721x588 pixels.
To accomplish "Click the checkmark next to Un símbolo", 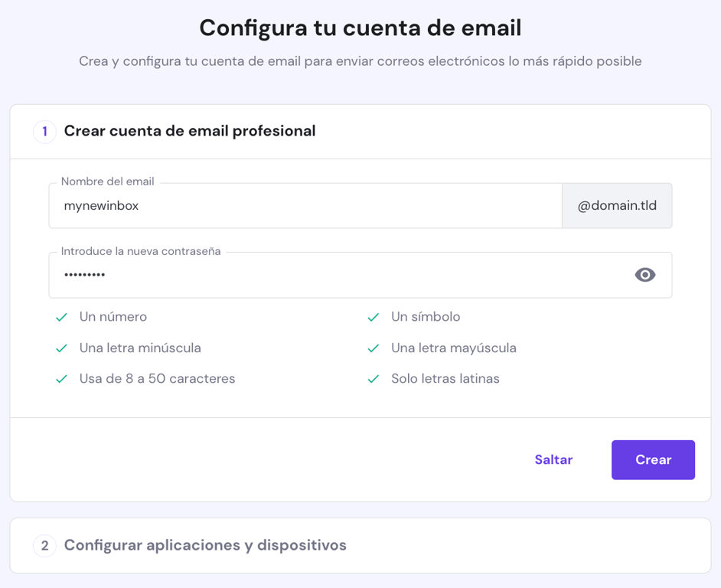I will (373, 316).
